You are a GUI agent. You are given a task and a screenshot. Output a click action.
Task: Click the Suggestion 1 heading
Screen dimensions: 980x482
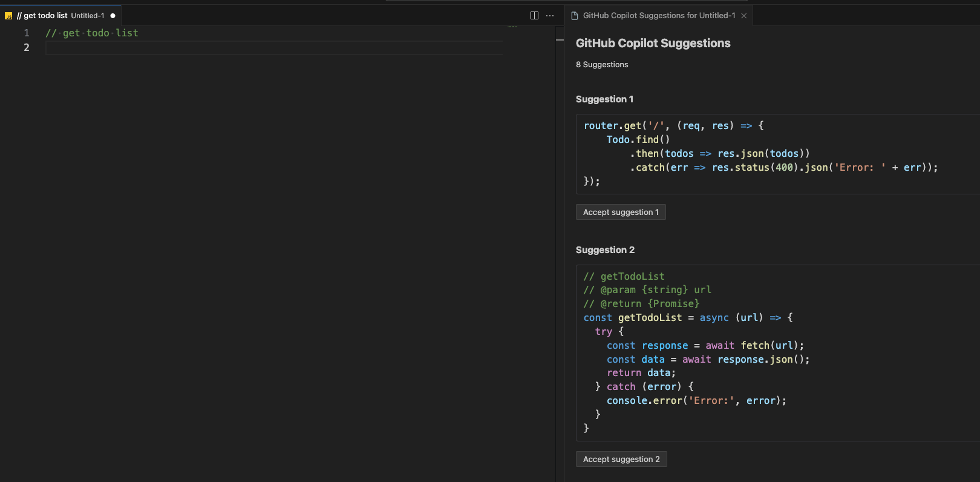(604, 99)
